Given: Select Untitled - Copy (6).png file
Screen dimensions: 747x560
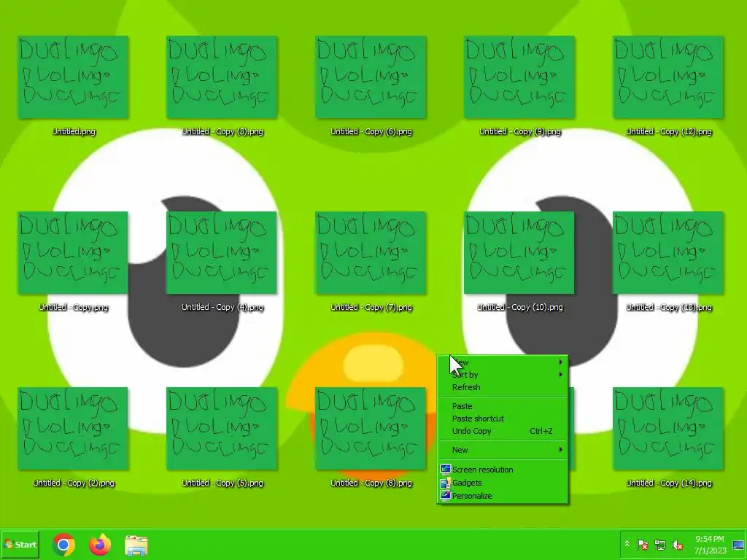Looking at the screenshot, I should (x=371, y=86).
